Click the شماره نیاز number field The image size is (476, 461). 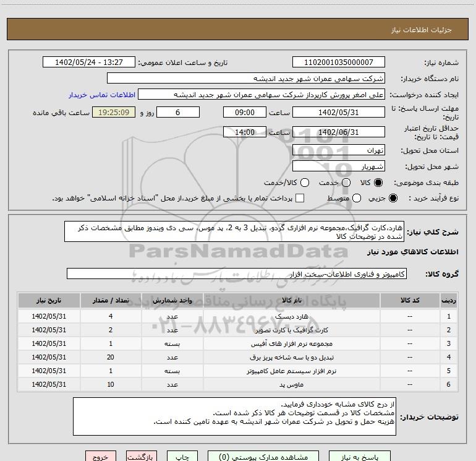[x=338, y=62]
